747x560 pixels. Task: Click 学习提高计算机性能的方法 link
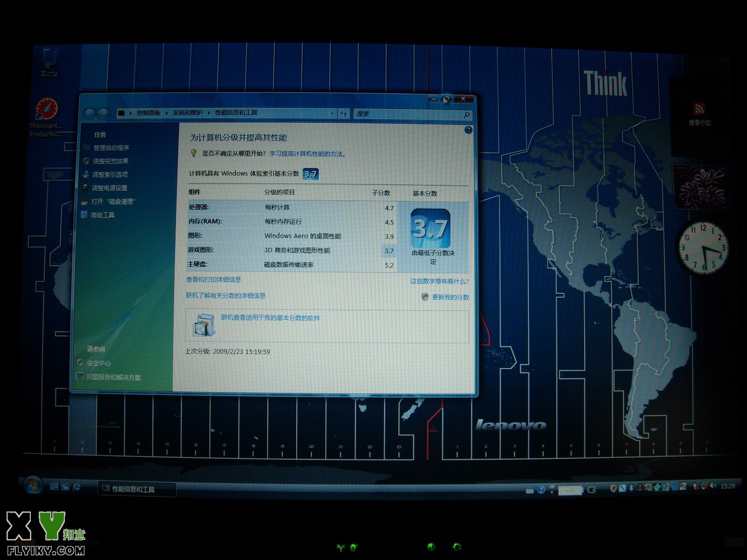tap(308, 154)
